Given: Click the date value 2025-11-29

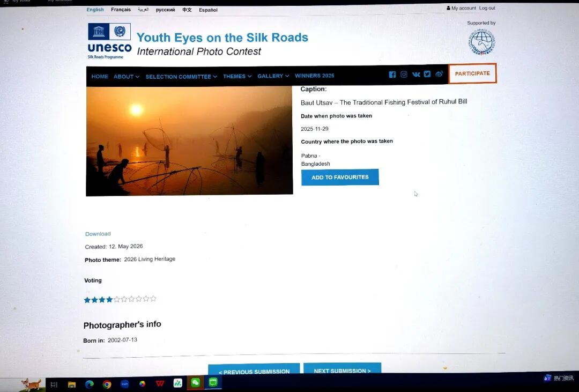Looking at the screenshot, I should [x=315, y=129].
